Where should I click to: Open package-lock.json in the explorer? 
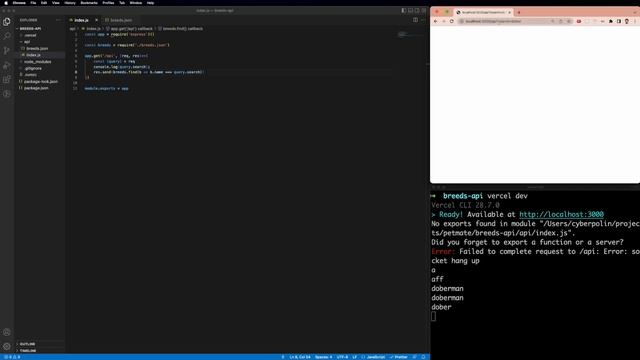[x=40, y=82]
